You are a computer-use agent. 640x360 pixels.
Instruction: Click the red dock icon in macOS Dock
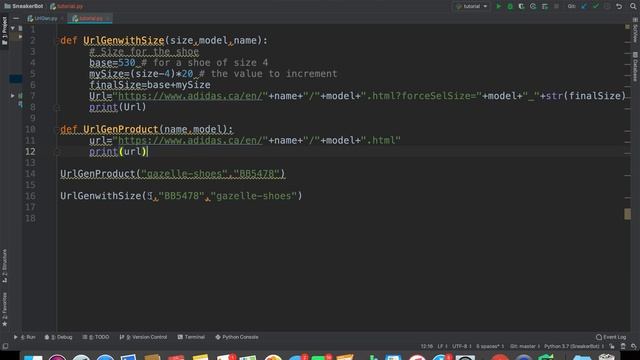499,358
